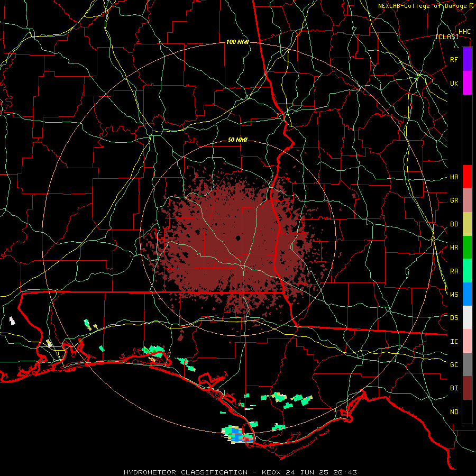
Task: Click the black radar site dot at center
Action: pyautogui.click(x=238, y=237)
